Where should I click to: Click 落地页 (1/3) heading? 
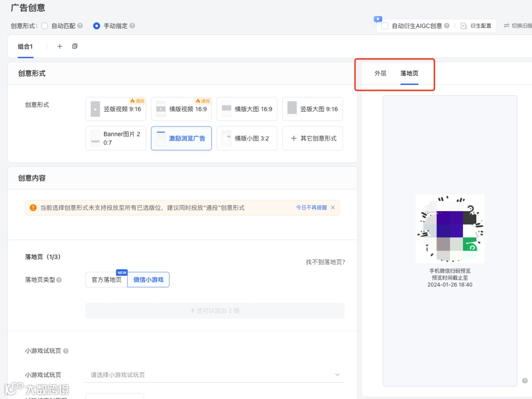[x=43, y=257]
